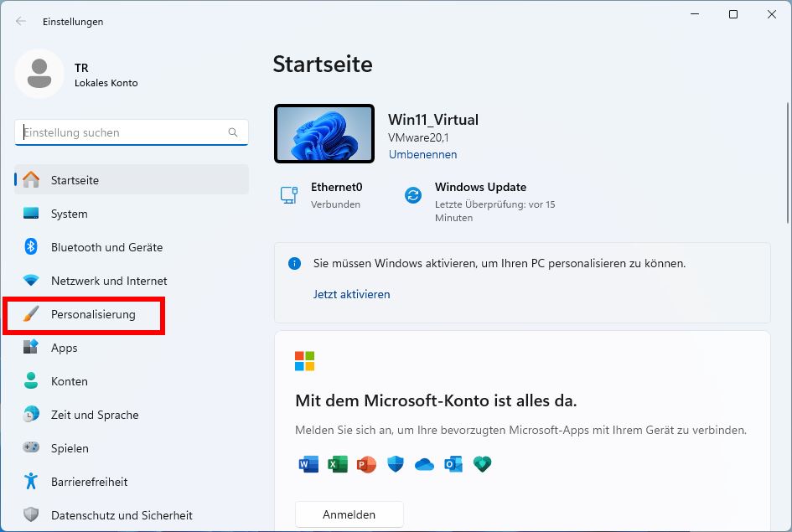
Task: Click the Einstellung suchen search field
Action: click(x=131, y=132)
